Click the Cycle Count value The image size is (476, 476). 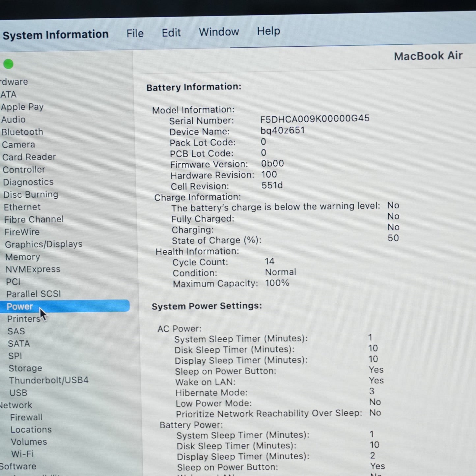[269, 262]
